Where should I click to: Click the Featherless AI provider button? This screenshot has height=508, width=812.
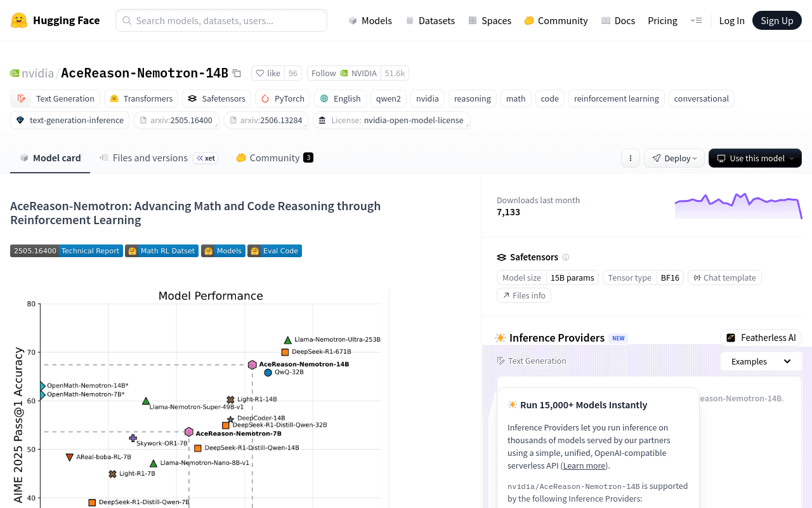pyautogui.click(x=761, y=338)
